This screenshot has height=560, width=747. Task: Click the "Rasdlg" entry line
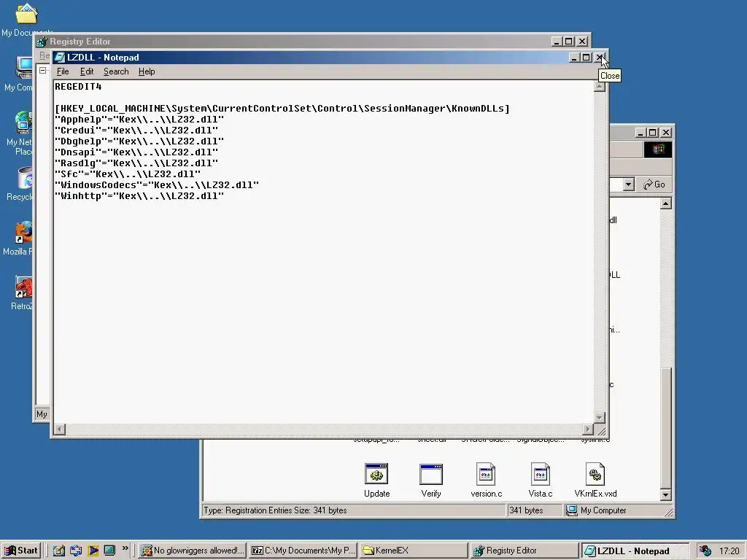[x=136, y=163]
